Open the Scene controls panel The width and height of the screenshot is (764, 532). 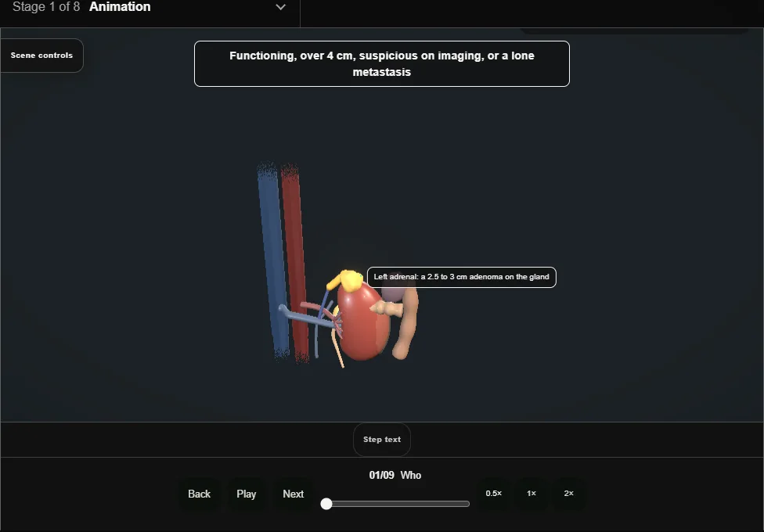(x=41, y=56)
